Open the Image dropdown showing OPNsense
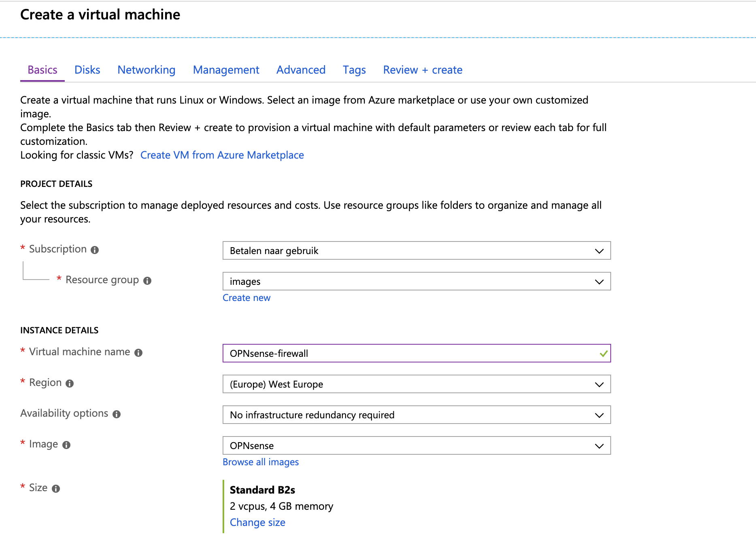 point(416,446)
